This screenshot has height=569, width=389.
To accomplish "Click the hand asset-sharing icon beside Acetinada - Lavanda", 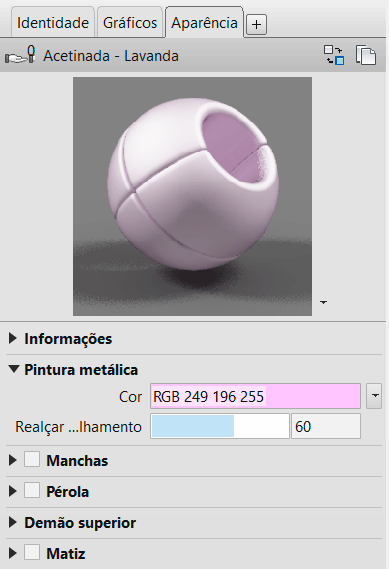I will pos(20,56).
